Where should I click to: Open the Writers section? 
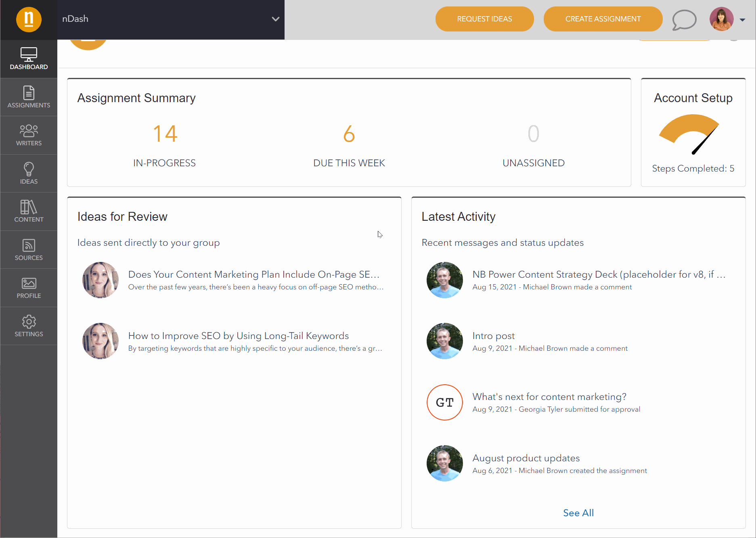tap(29, 135)
